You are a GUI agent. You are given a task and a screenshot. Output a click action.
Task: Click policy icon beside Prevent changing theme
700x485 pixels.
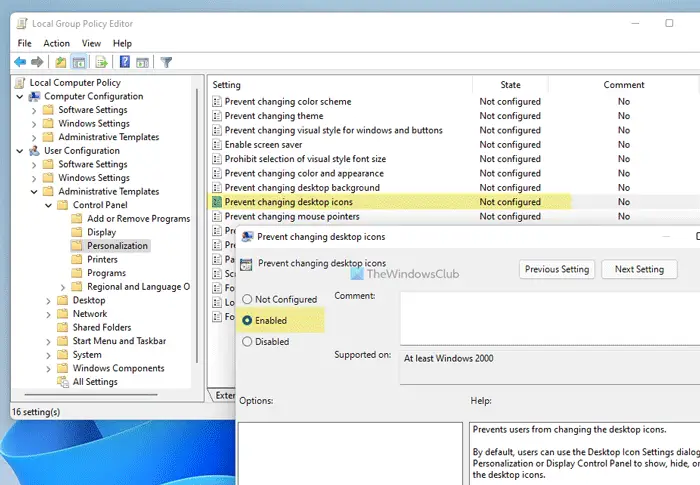point(217,116)
